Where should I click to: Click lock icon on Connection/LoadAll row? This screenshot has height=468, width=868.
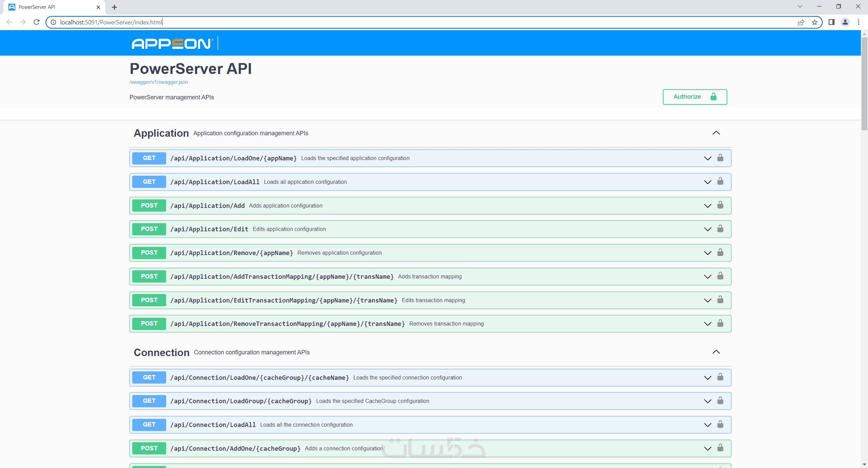720,425
